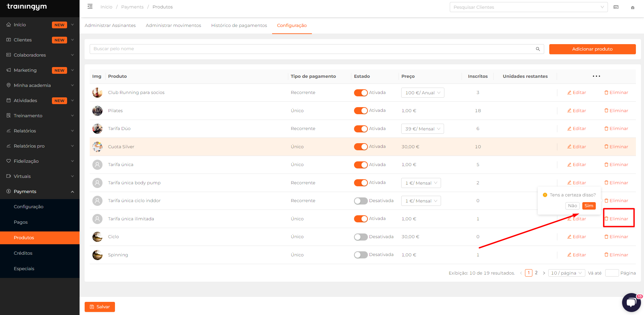Expand the Colaboradores sidebar menu
644x315 pixels.
tap(40, 55)
